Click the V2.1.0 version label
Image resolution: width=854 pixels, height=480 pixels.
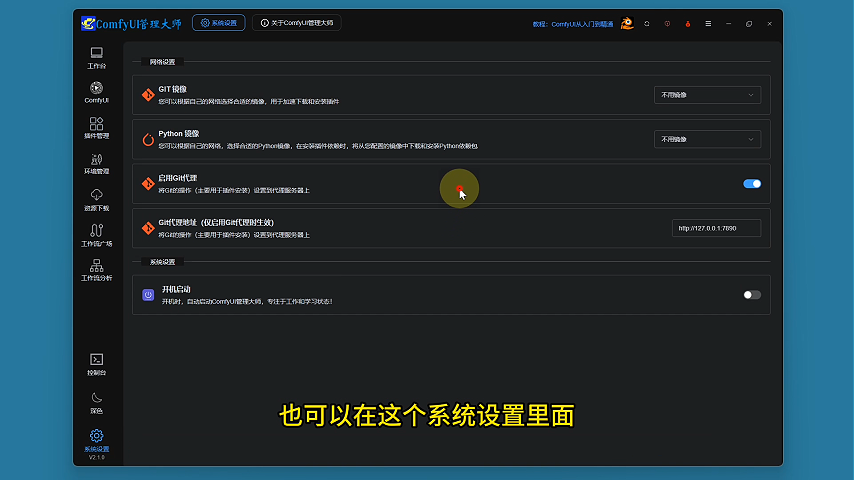[96, 458]
